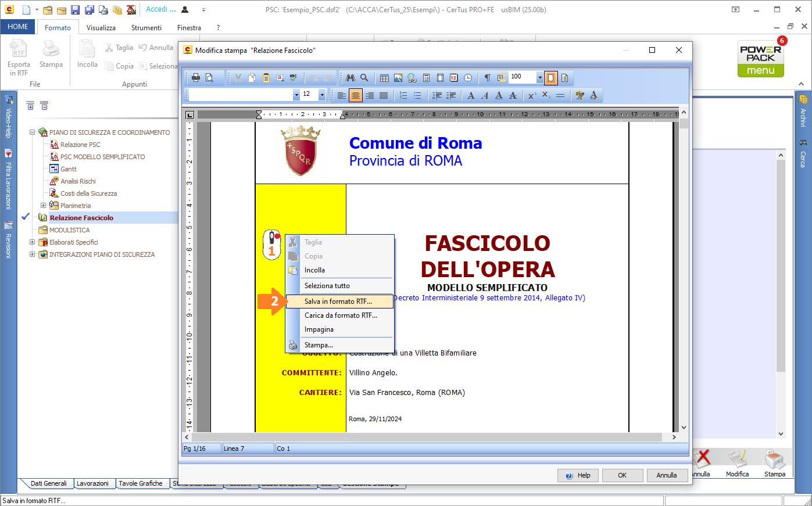Open the font color picker icon
The height and width of the screenshot is (506, 812).
tap(593, 95)
